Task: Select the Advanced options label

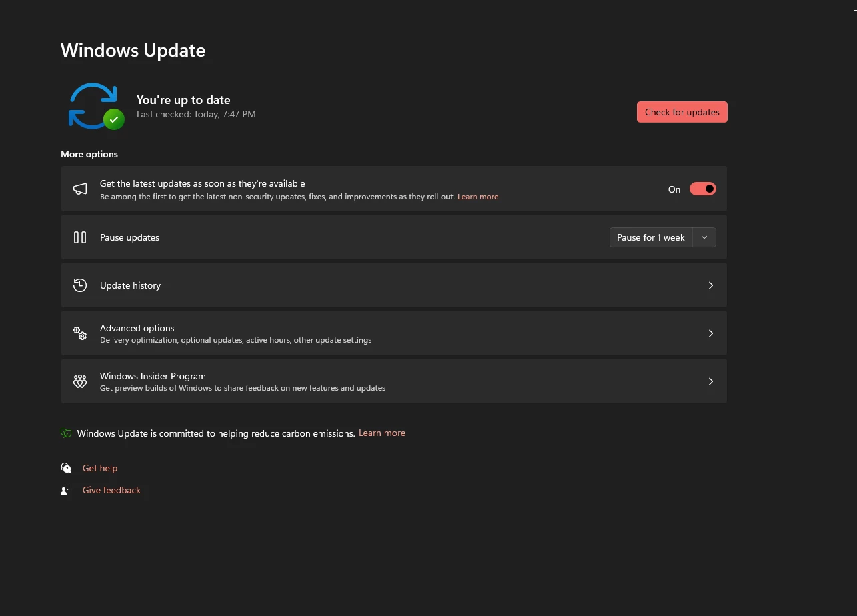Action: point(137,328)
